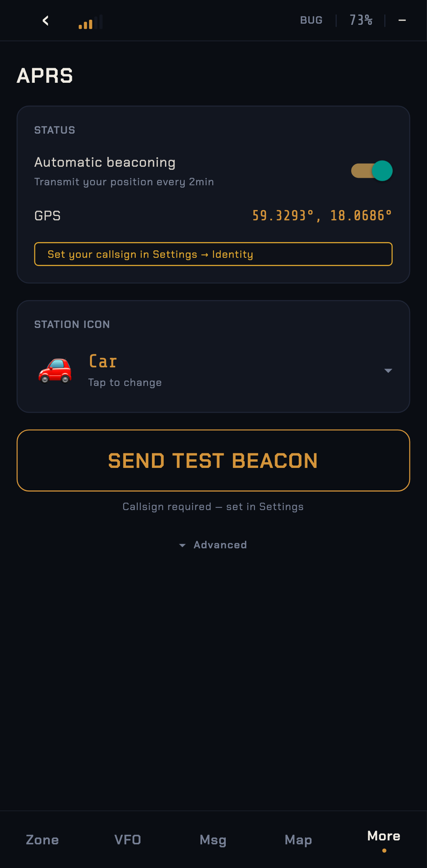Open the station icon dropdown arrow
This screenshot has height=868, width=427.
(x=388, y=371)
